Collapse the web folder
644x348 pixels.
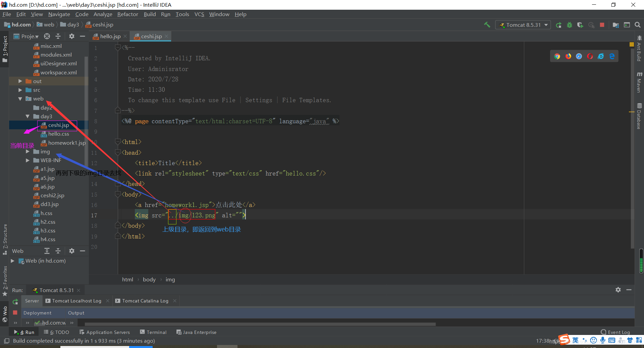(x=20, y=99)
